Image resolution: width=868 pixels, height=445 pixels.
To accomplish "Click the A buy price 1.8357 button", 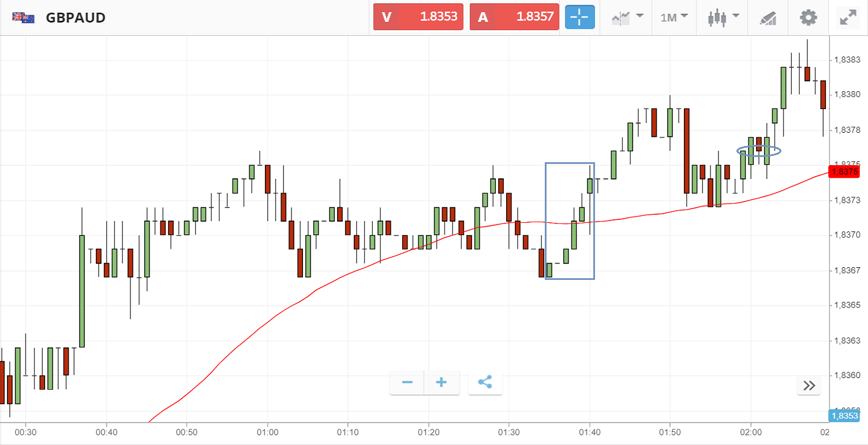I will pyautogui.click(x=514, y=17).
